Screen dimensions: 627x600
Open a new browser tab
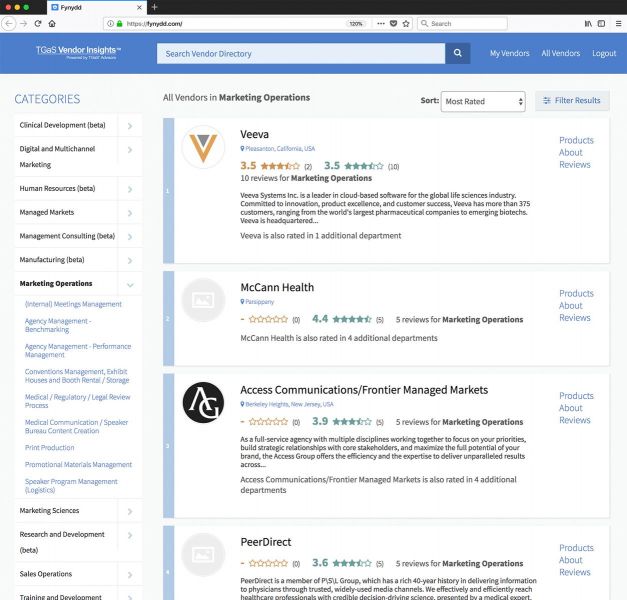pyautogui.click(x=154, y=7)
